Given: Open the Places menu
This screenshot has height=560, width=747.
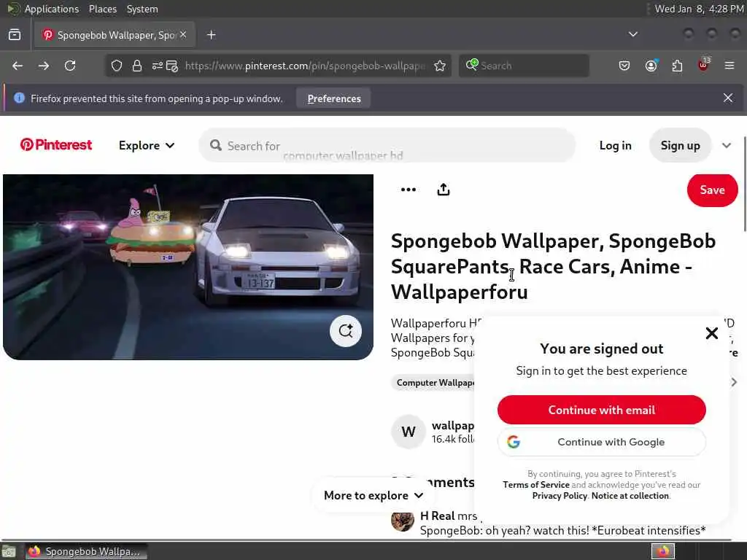Looking at the screenshot, I should click(102, 9).
